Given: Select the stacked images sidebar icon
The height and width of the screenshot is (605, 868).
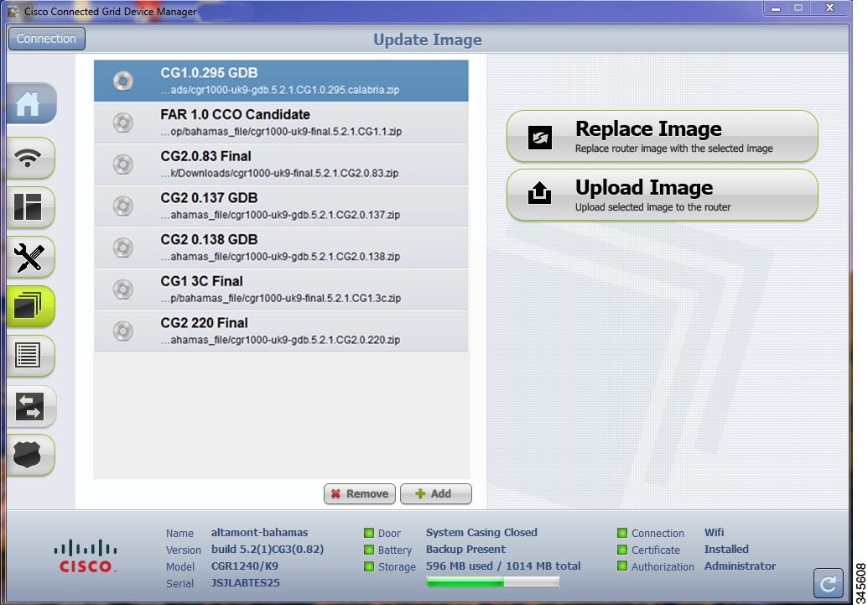Looking at the screenshot, I should 31,305.
